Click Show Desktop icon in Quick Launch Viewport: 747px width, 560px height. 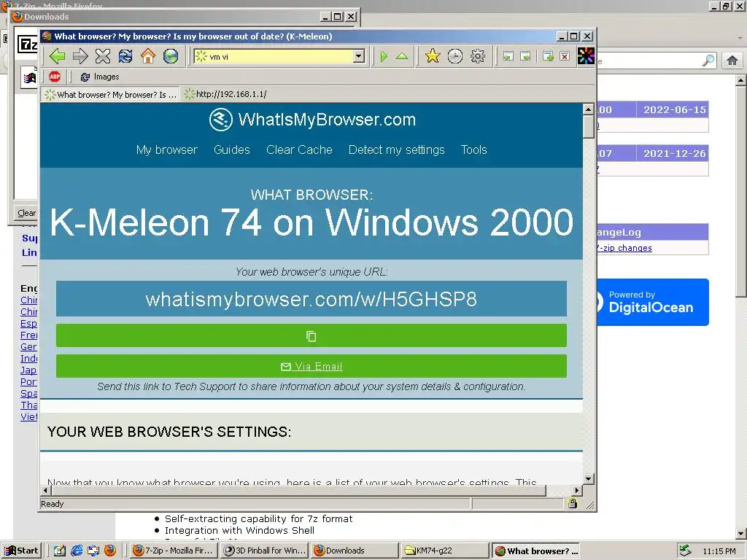(x=59, y=551)
